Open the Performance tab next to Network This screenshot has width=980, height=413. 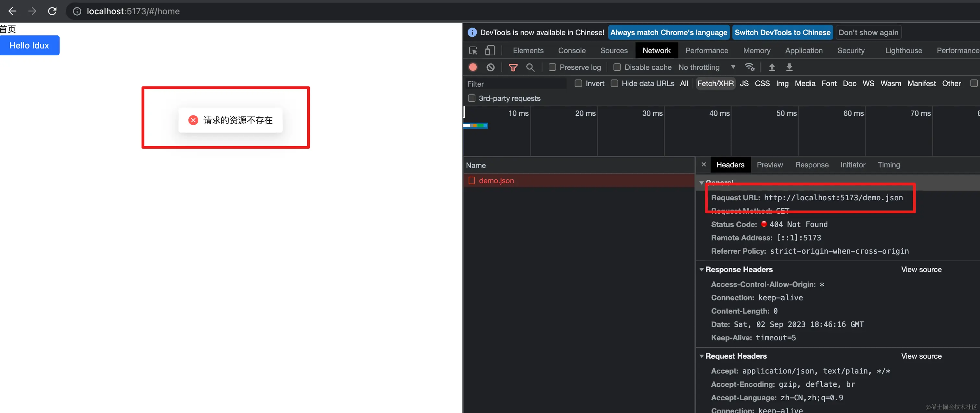click(706, 51)
